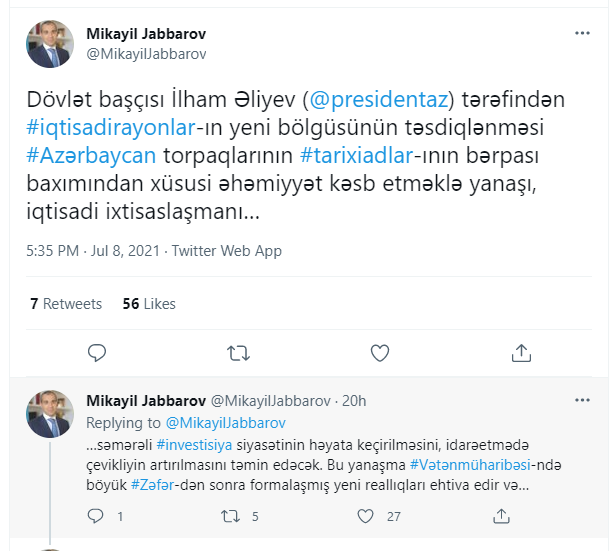
Task: View the 56 Likes list
Action: click(149, 304)
